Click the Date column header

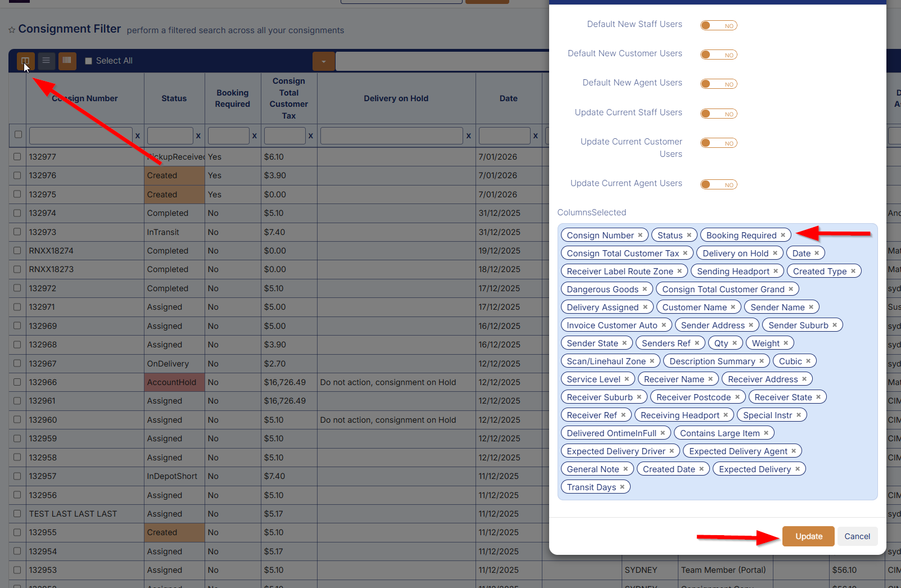(x=508, y=98)
